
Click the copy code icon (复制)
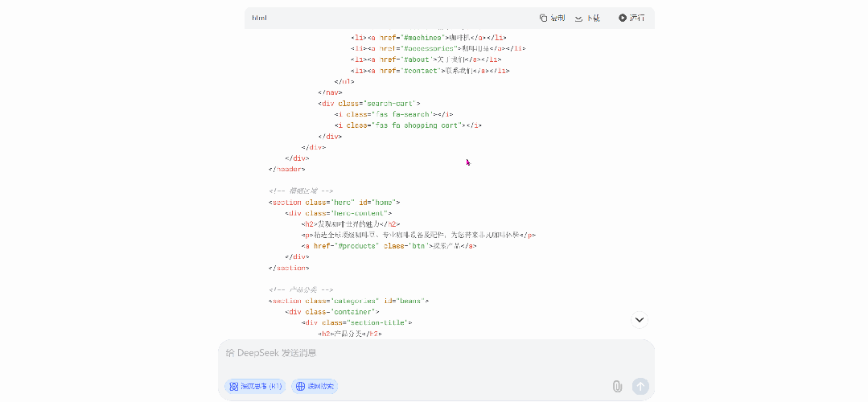click(552, 18)
